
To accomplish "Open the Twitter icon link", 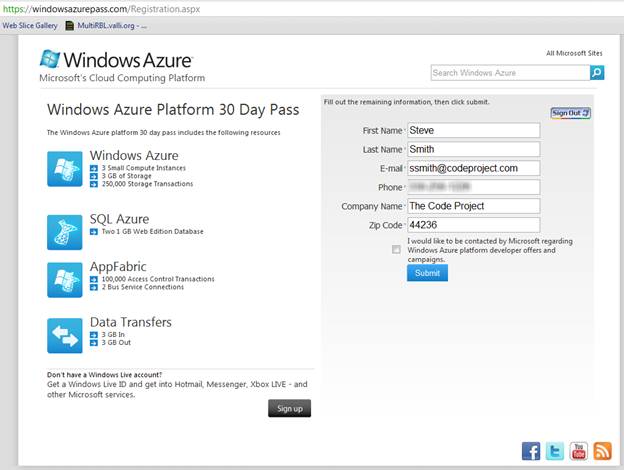I will (x=555, y=451).
